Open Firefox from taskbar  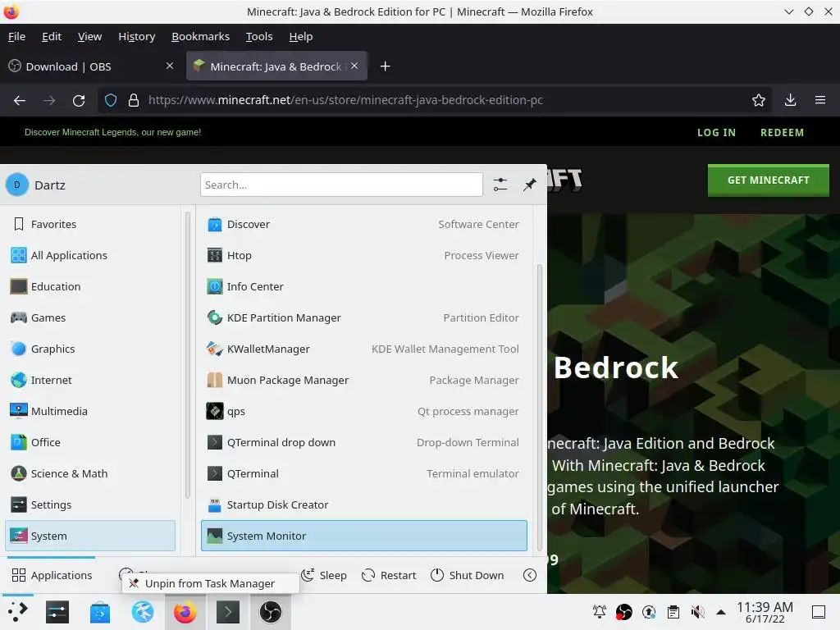[185, 612]
